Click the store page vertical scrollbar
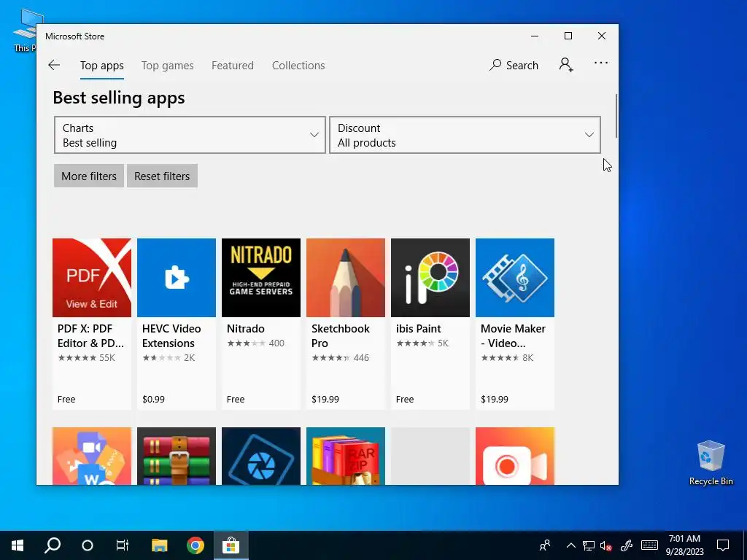This screenshot has height=560, width=747. [616, 116]
